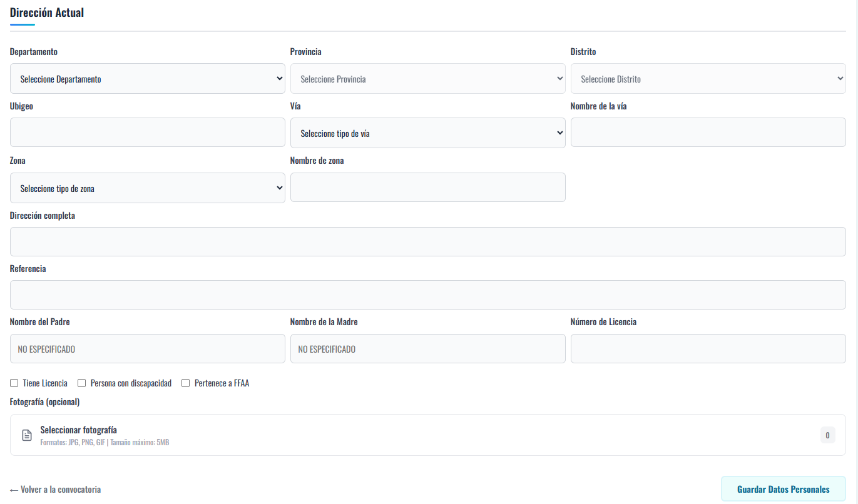The height and width of the screenshot is (504, 858).
Task: Enable the Tiene Licencia checkbox
Action: tap(14, 383)
